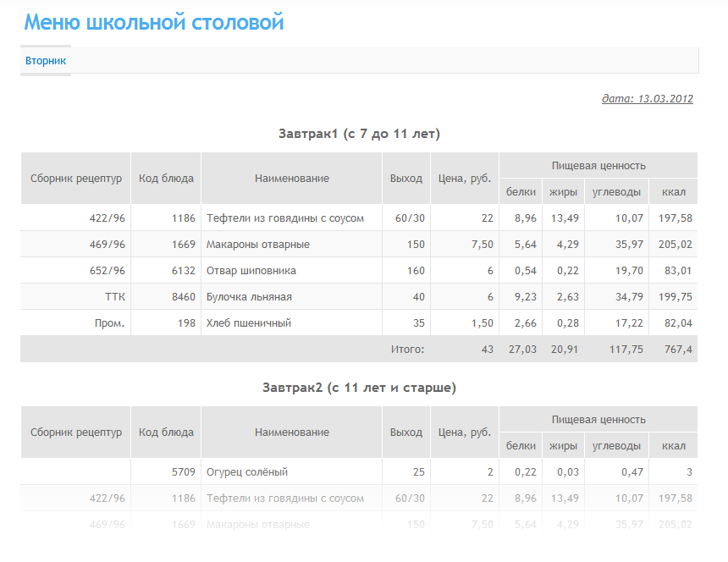Click the date link 13.03.2012

coord(647,99)
